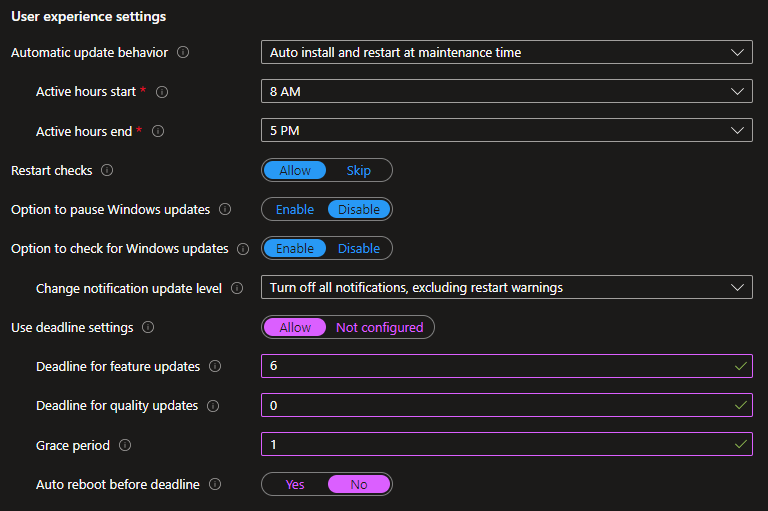Click info icon beside Restart checks
The width and height of the screenshot is (768, 511).
108,171
